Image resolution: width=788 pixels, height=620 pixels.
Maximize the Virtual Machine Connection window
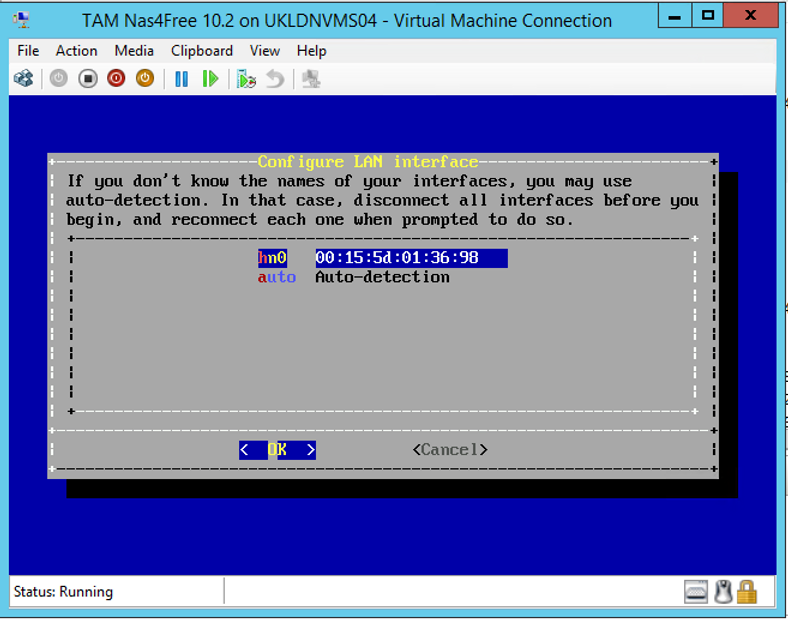point(708,16)
